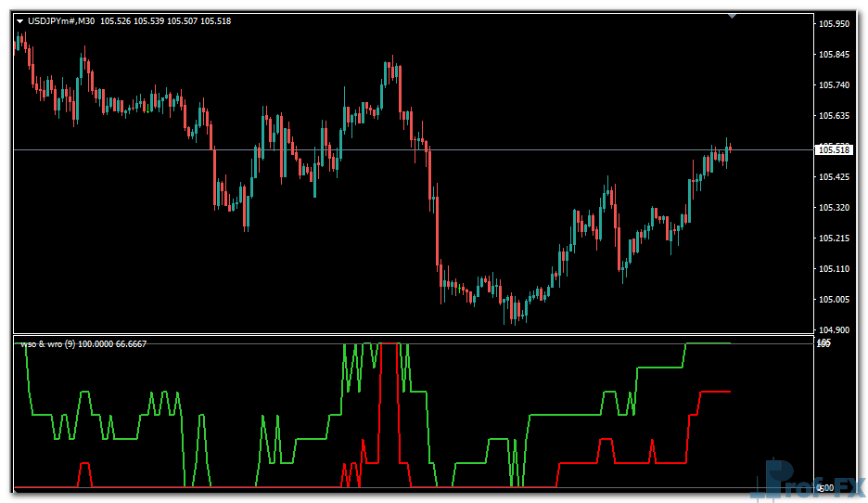Click the dropdown triangle beside USDJPYm#,M30
Screen dimensions: 868x503
[19, 20]
